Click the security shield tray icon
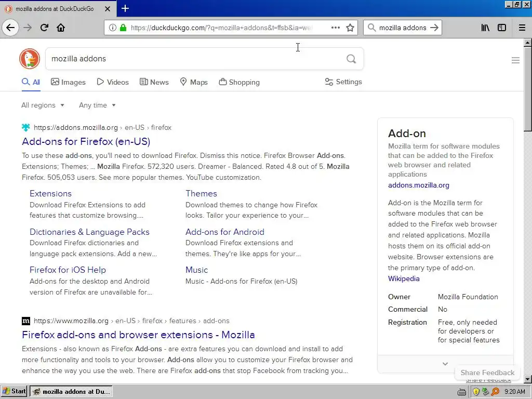This screenshot has height=399, width=532. (476, 392)
